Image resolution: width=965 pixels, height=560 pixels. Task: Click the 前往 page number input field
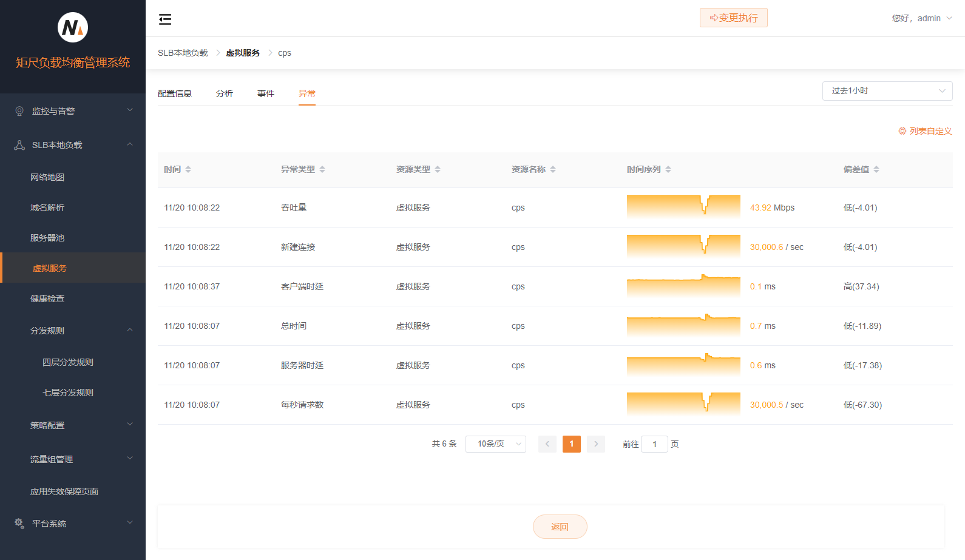654,444
